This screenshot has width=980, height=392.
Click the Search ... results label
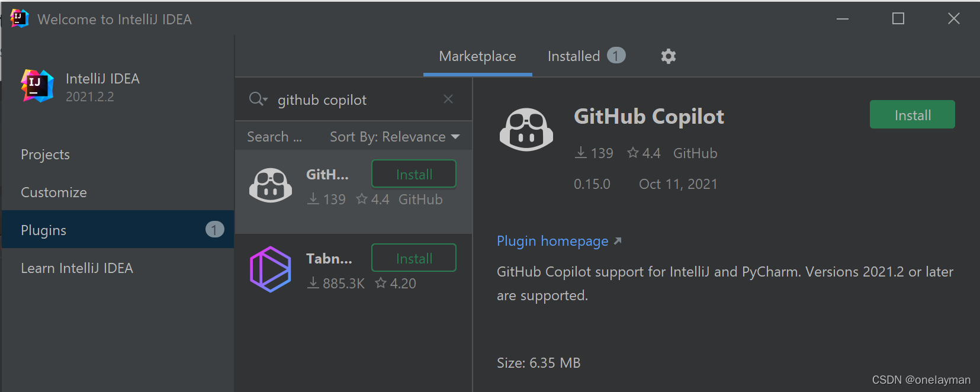(x=275, y=137)
